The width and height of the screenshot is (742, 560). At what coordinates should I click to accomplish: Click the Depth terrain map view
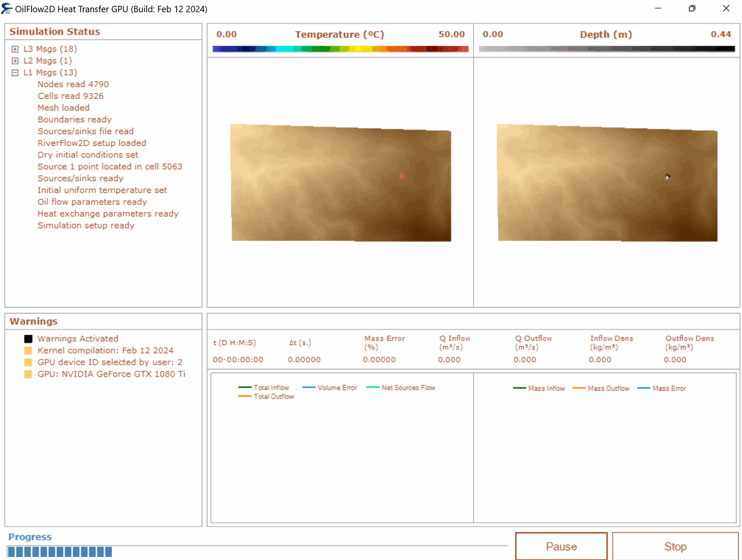[607, 183]
